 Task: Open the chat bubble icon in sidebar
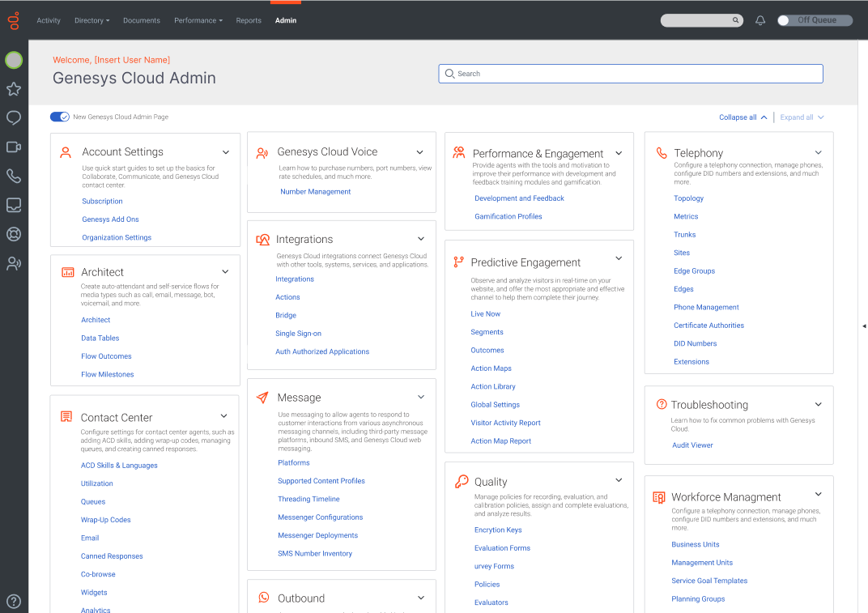pyautogui.click(x=14, y=118)
